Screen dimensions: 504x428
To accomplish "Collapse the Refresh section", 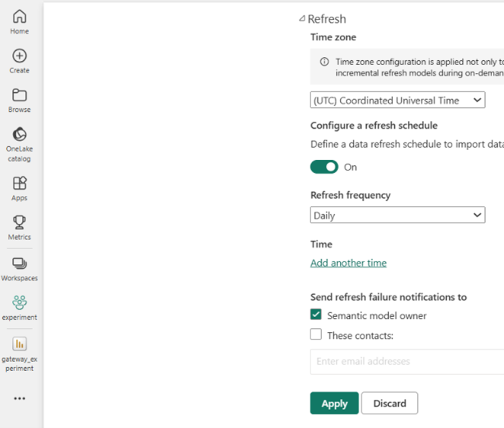I will (303, 19).
